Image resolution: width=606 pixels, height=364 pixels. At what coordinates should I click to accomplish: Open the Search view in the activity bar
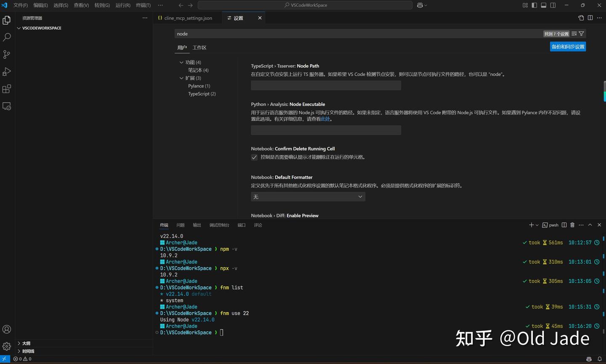point(6,37)
